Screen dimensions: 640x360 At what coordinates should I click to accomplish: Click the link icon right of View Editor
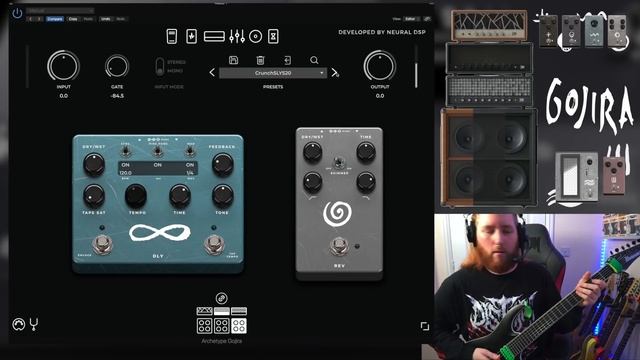tap(427, 19)
